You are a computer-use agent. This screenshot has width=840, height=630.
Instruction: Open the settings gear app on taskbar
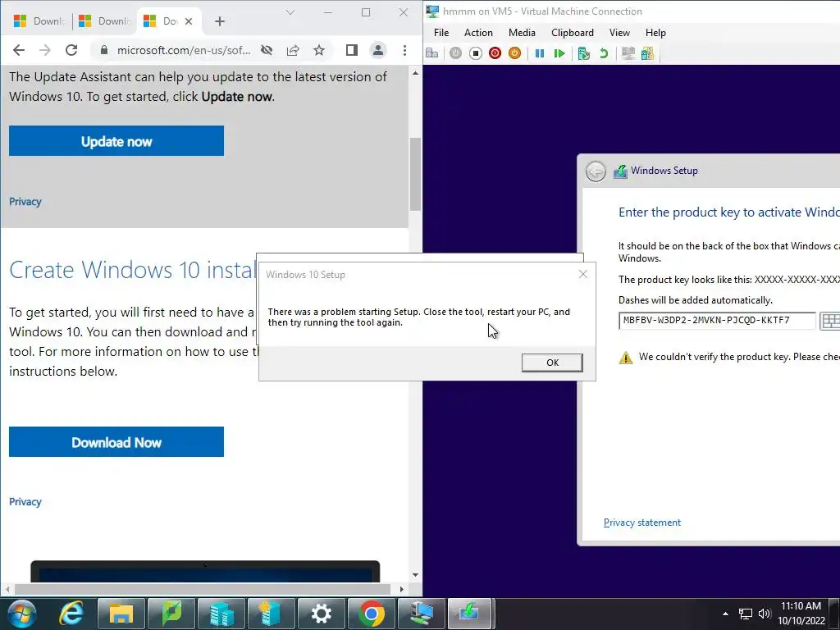(322, 614)
